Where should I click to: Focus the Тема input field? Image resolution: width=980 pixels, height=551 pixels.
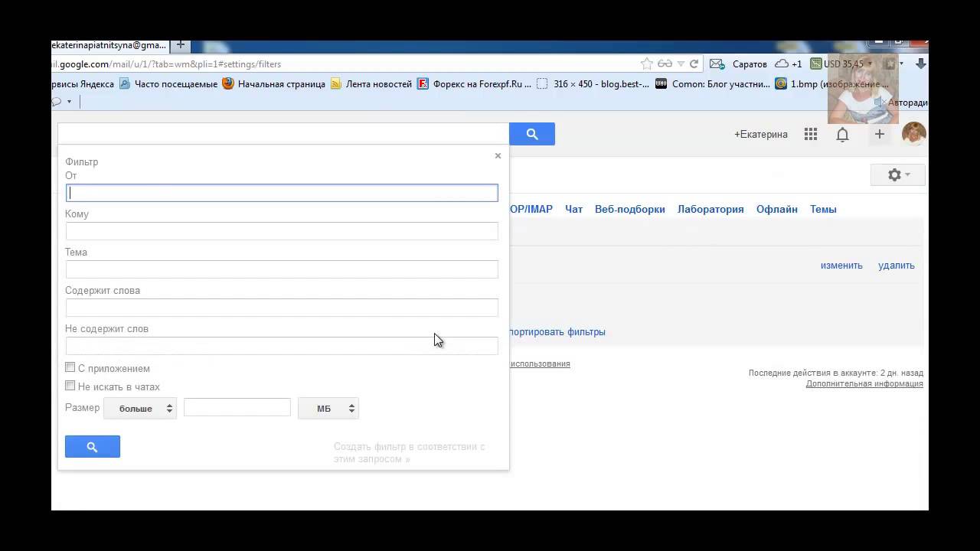(x=282, y=269)
